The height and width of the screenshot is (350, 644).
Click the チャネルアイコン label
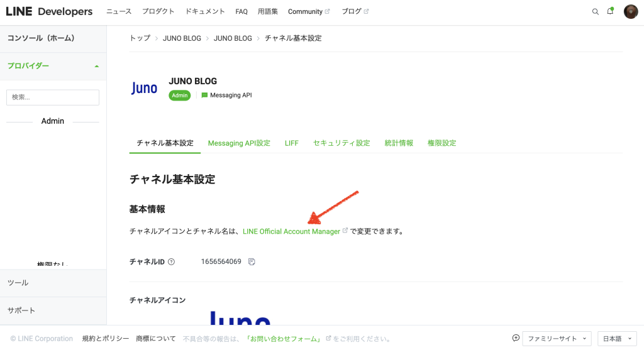click(157, 300)
